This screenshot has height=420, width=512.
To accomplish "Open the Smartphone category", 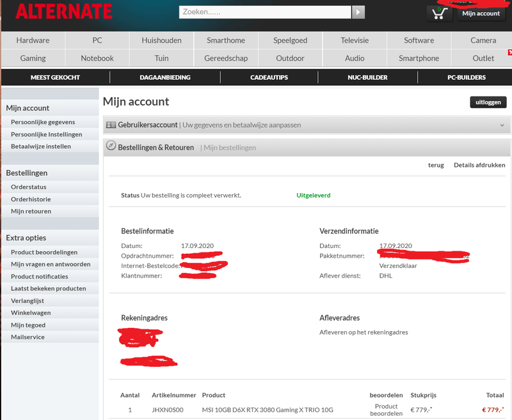I will pyautogui.click(x=419, y=58).
